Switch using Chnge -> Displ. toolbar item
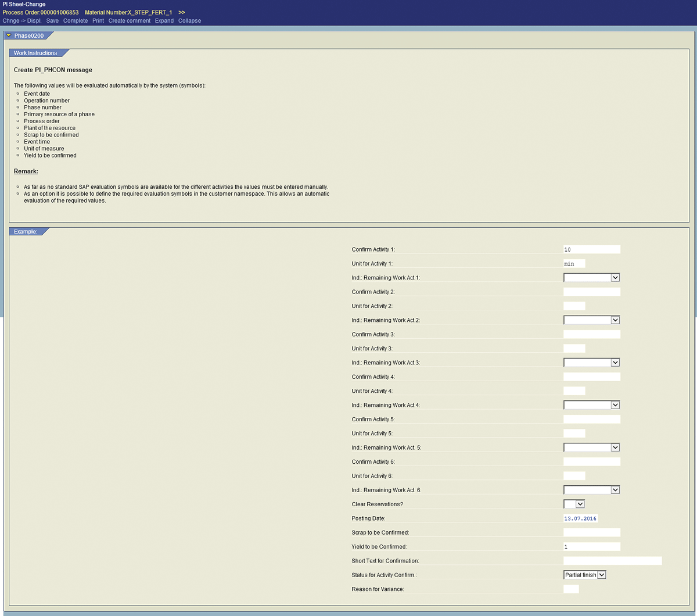 [x=21, y=21]
